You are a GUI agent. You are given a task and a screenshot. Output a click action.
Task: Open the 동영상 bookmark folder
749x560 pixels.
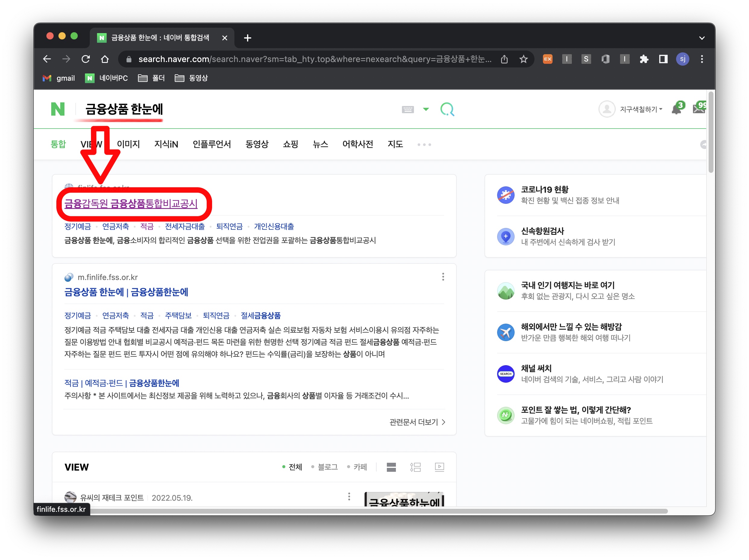[x=191, y=78]
